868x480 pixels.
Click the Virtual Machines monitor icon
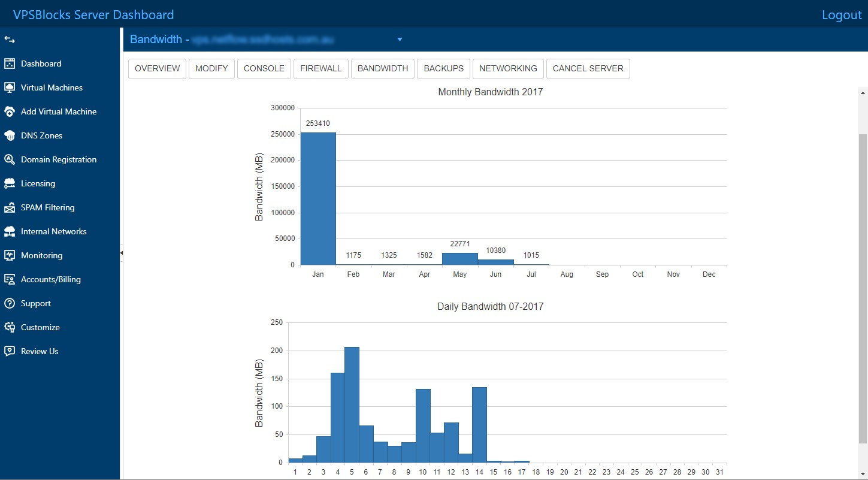[x=10, y=87]
